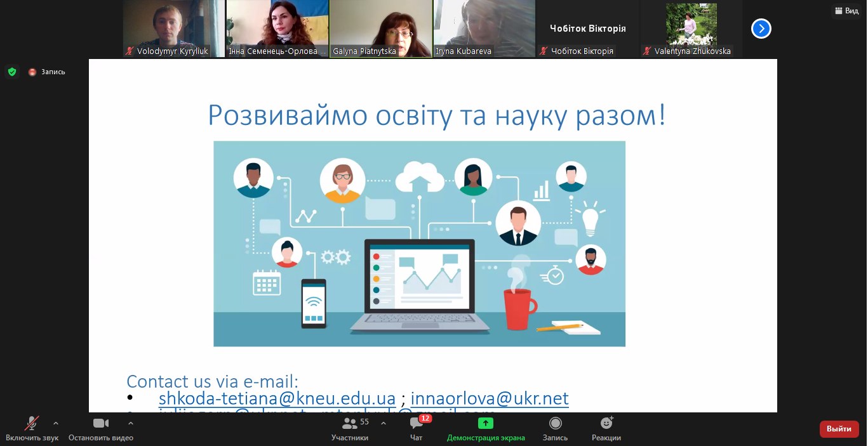Click the green encryption shield icon

[x=12, y=72]
